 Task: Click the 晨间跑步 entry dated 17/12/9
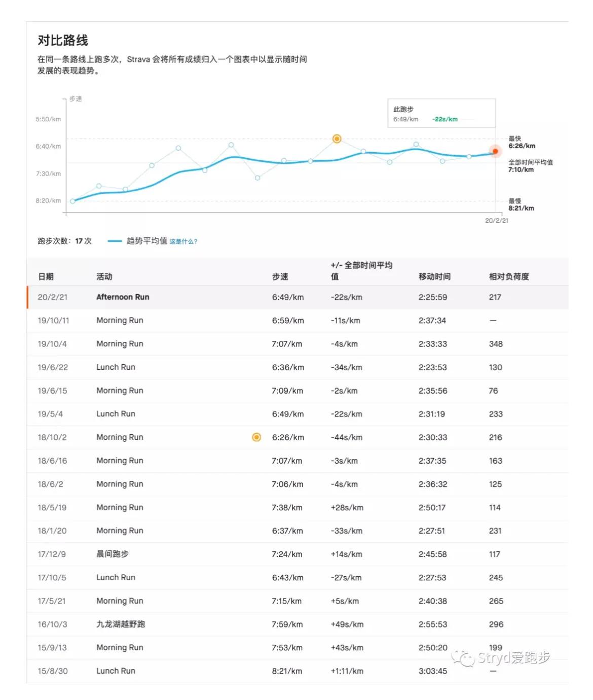114,554
